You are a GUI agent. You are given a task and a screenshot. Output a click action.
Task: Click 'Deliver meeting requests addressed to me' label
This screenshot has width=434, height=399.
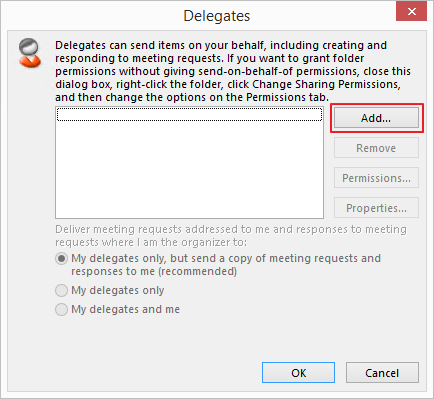click(x=231, y=236)
